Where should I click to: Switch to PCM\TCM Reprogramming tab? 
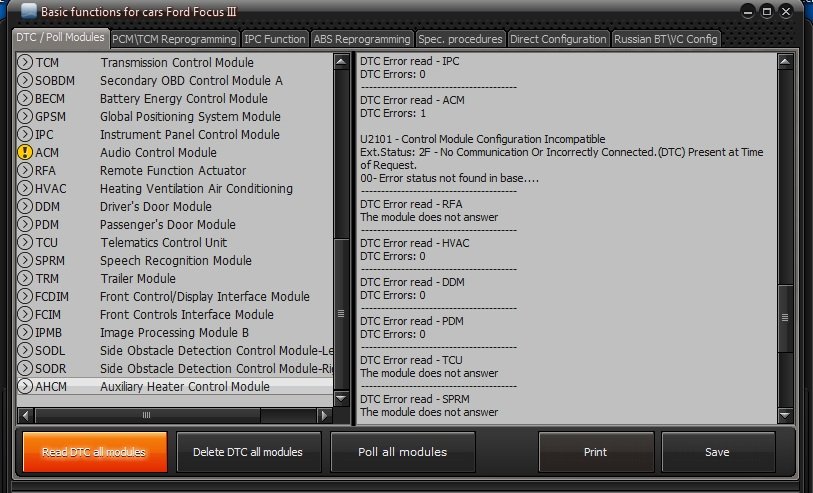point(175,39)
